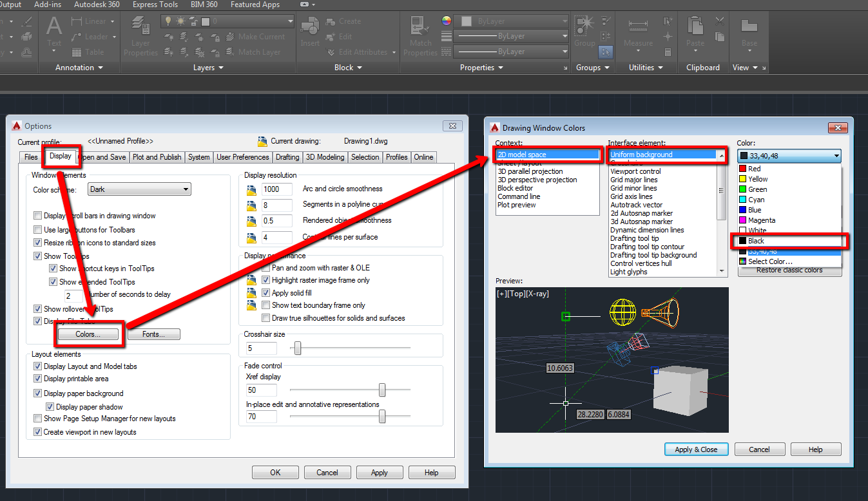
Task: Check Use large buttons for Toolbars
Action: tap(38, 230)
